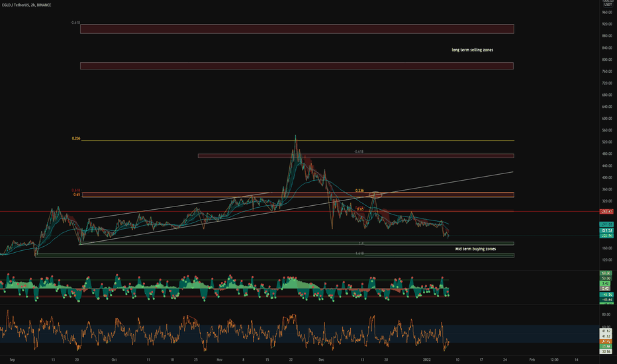
Task: Select the red selling zone rectangle near 780
Action: coord(297,66)
